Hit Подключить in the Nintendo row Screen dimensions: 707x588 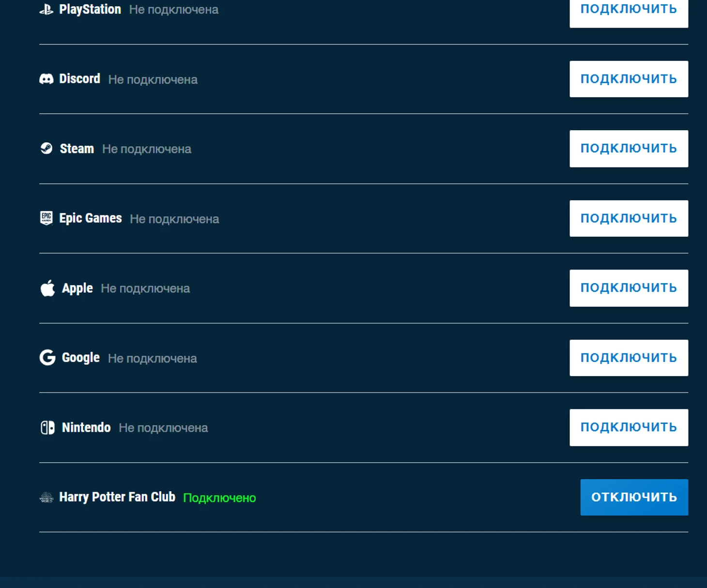629,427
